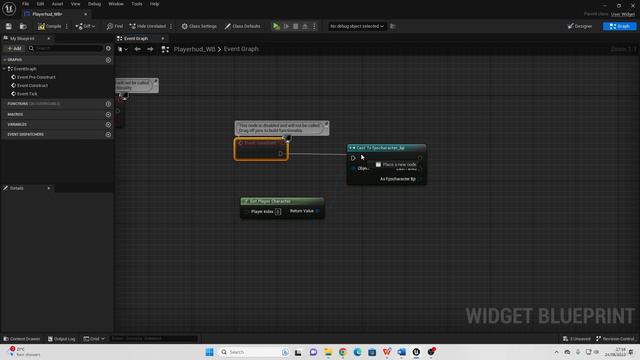Collapse the EventGraph tree item
Viewport: 640px width, 360px height.
pos(4,69)
